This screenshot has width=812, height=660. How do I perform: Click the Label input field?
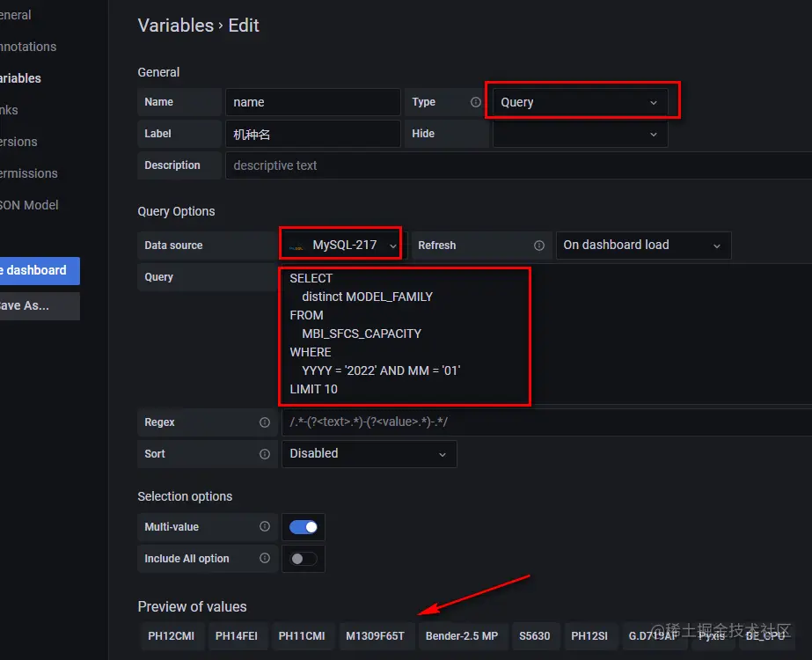point(313,134)
